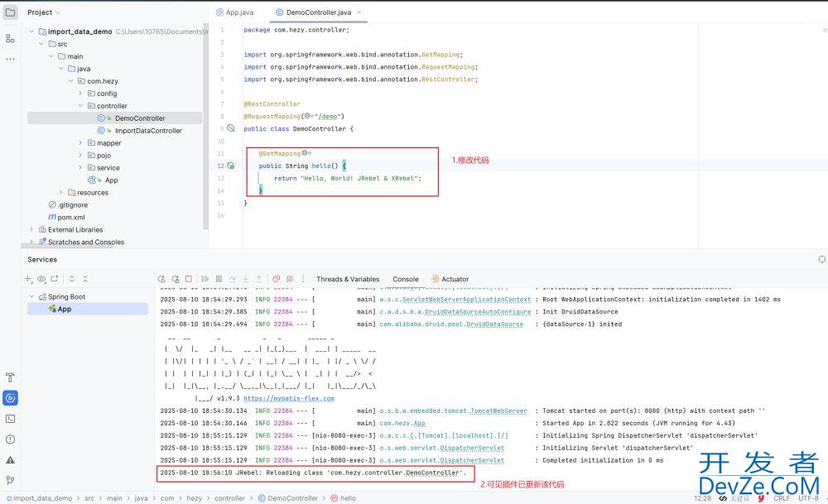Toggle the Services tool window icon
The width and height of the screenshot is (828, 504).
[10, 398]
